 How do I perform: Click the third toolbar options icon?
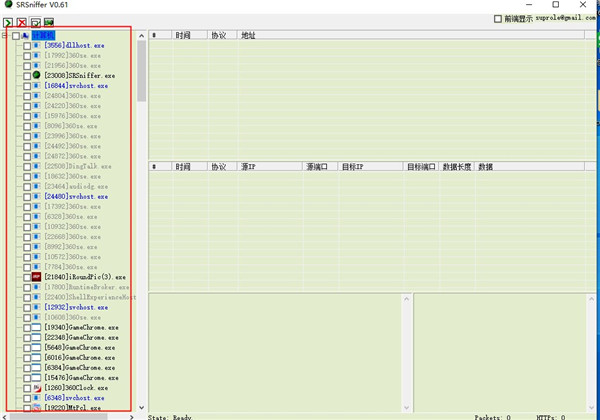click(x=35, y=22)
